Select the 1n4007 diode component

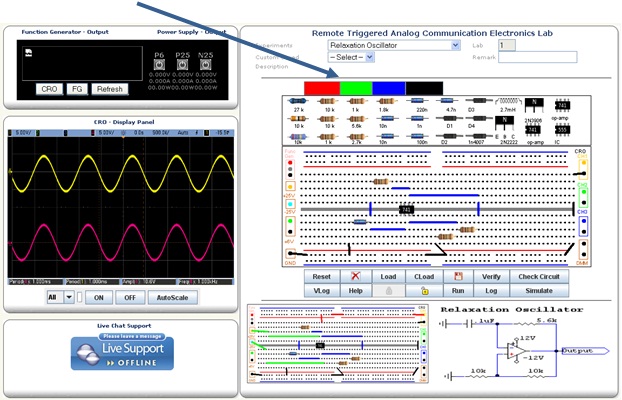[477, 134]
